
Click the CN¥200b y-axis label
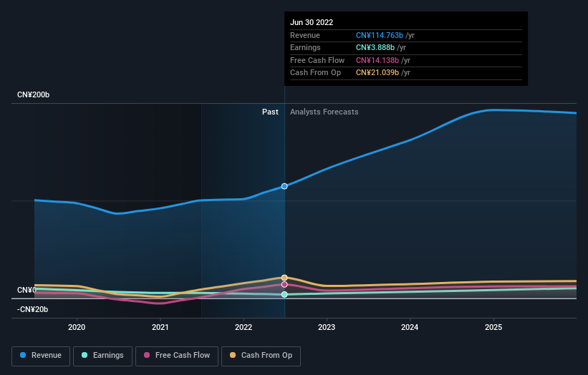(x=34, y=94)
